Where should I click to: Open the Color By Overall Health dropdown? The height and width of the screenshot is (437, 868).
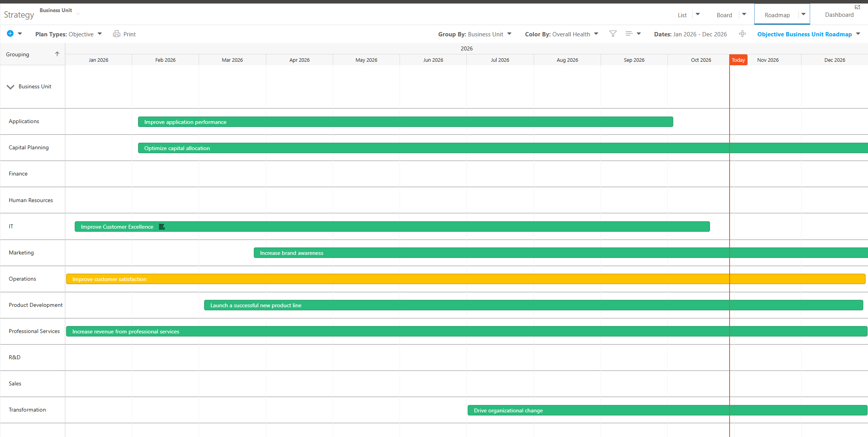[x=561, y=34]
